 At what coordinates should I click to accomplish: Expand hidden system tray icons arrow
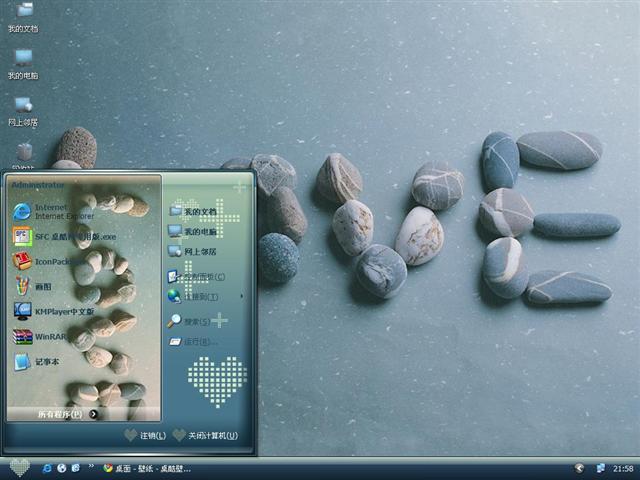[x=579, y=469]
